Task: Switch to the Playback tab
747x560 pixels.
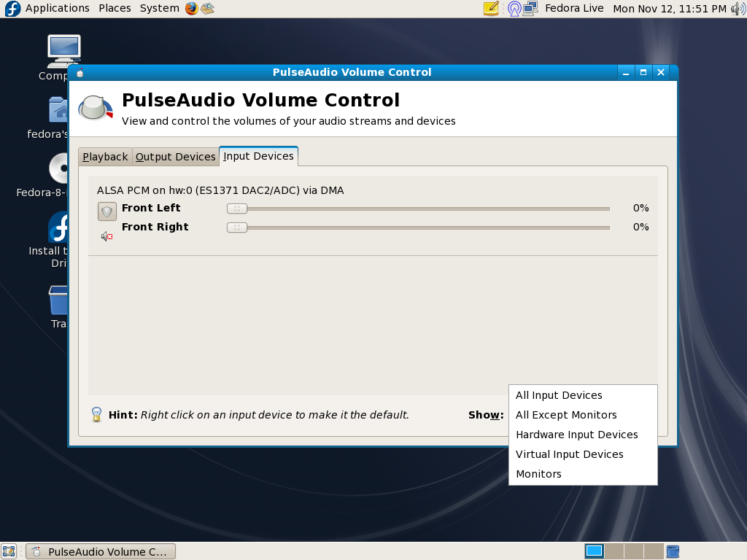Action: pyautogui.click(x=105, y=157)
